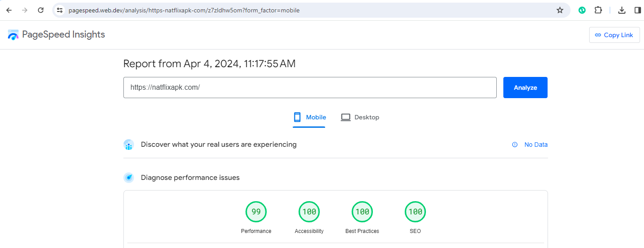
Task: Click the Diagnose performance issues icon
Action: coord(129,178)
